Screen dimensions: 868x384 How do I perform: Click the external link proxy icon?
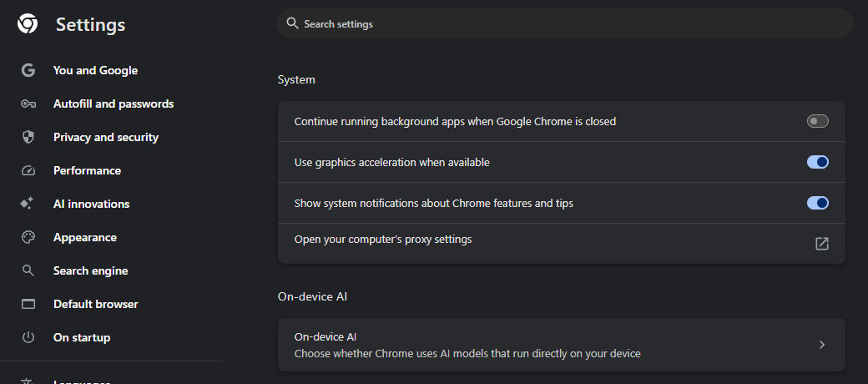822,244
